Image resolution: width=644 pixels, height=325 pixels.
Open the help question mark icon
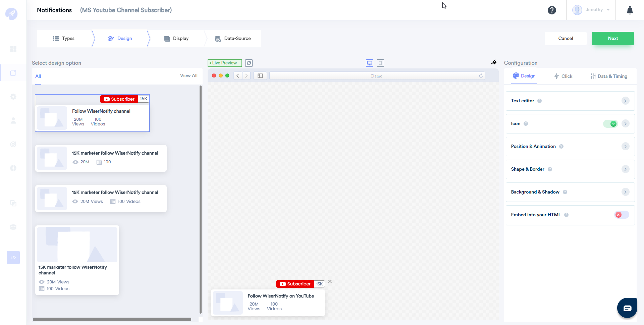click(552, 10)
